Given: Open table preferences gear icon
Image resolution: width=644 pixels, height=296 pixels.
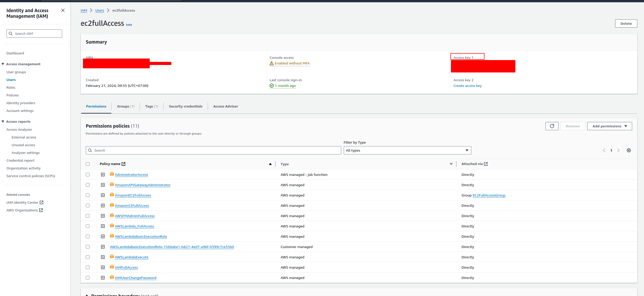Looking at the screenshot, I should click(x=629, y=150).
